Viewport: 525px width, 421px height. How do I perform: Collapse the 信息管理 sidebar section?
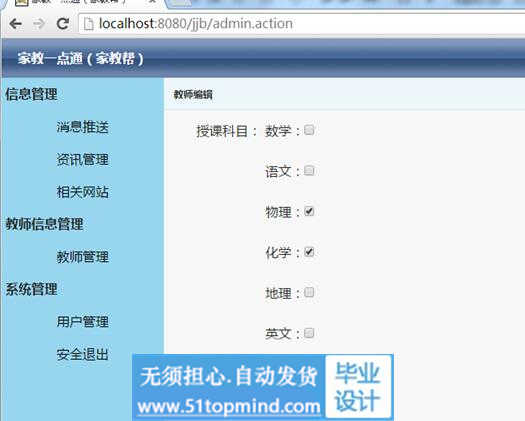click(31, 94)
